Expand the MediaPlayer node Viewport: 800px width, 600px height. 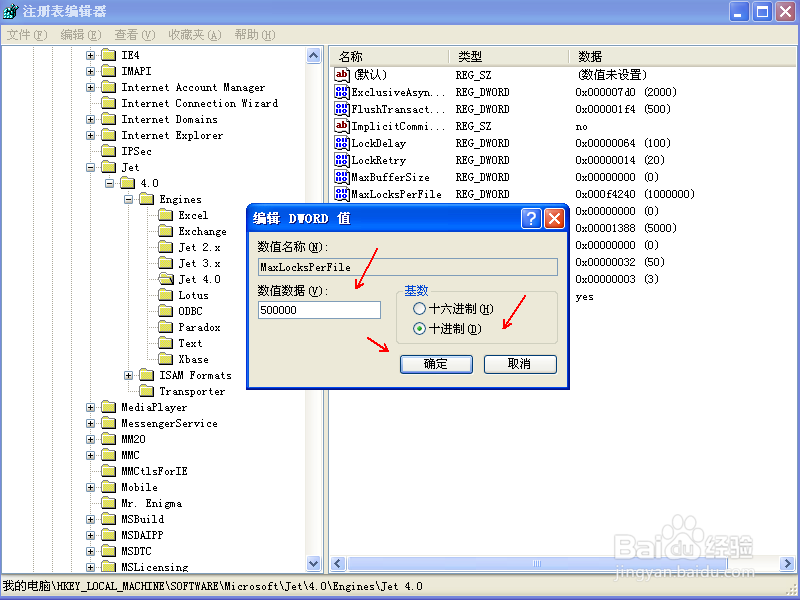tap(90, 408)
